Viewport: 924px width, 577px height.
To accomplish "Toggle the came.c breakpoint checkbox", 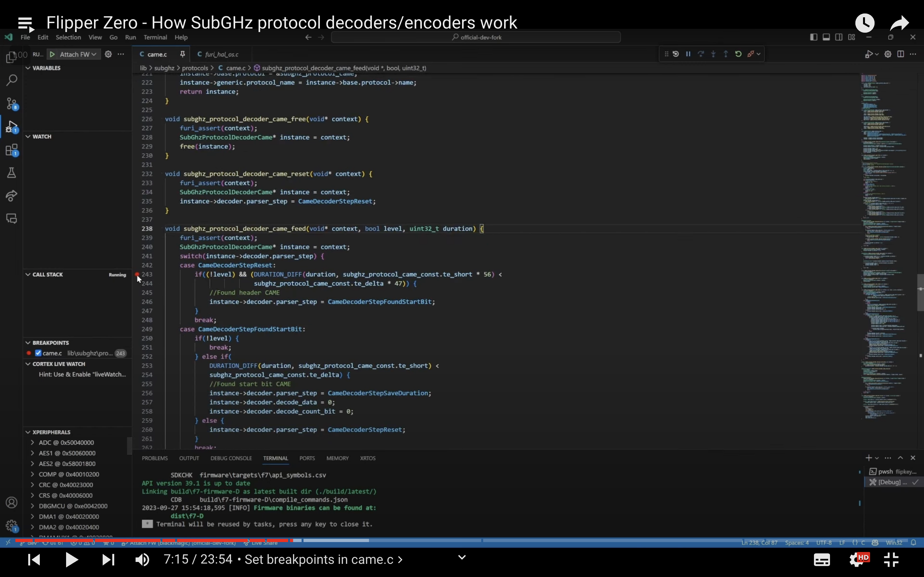I will point(38,353).
